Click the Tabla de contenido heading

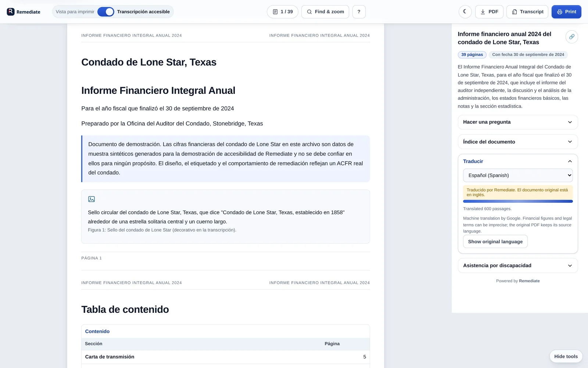click(125, 309)
